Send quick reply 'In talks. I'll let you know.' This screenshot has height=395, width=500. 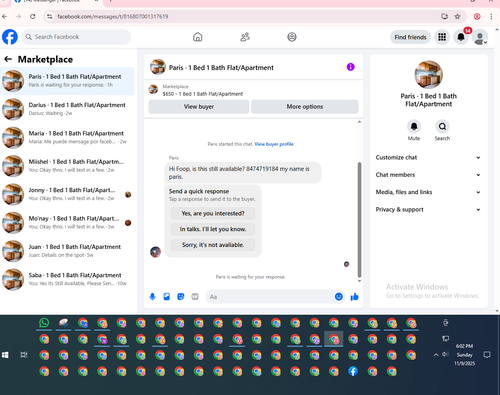coord(213,229)
